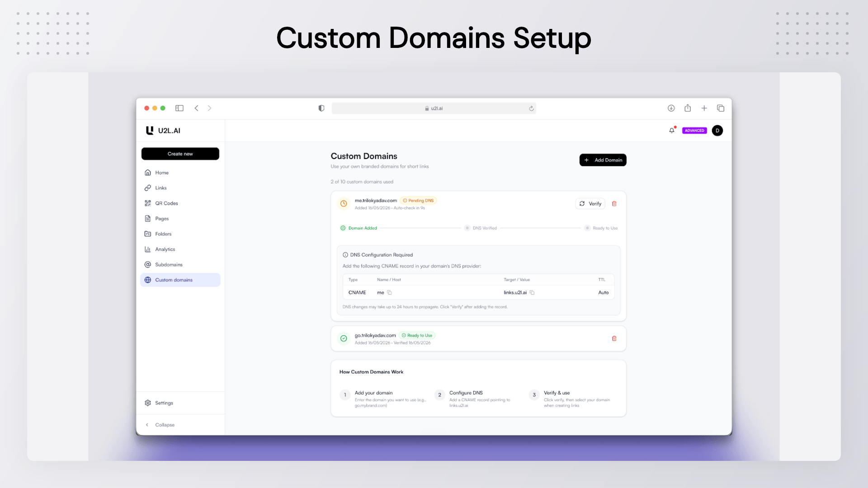Click the DNS Verified progress step
868x488 pixels.
pyautogui.click(x=481, y=228)
